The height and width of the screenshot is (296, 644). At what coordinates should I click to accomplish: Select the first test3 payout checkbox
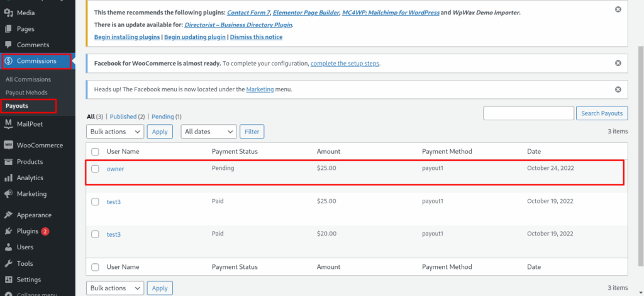95,202
